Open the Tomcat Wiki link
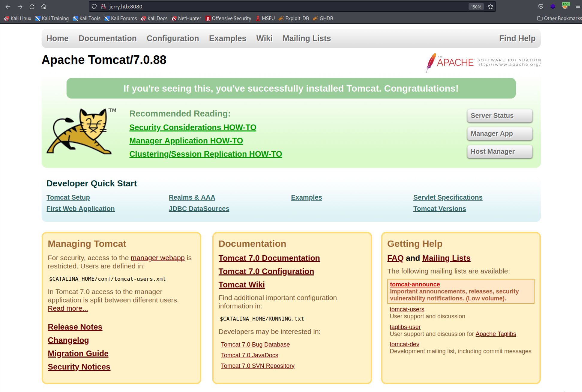582x392 pixels. (241, 285)
